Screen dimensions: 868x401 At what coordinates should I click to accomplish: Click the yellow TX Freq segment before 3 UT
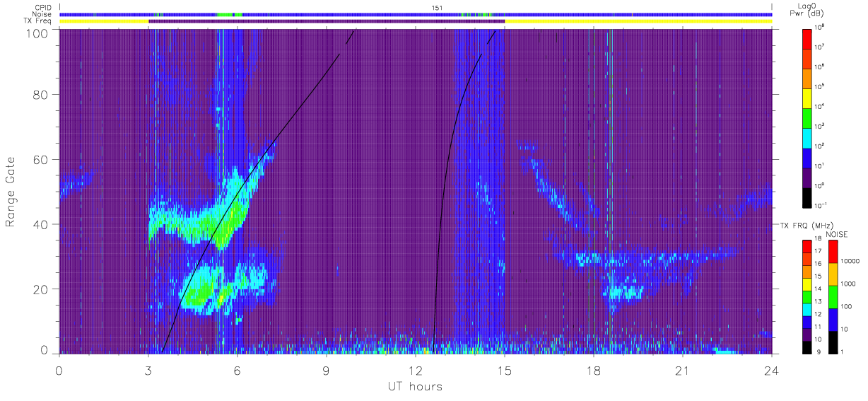(x=104, y=21)
